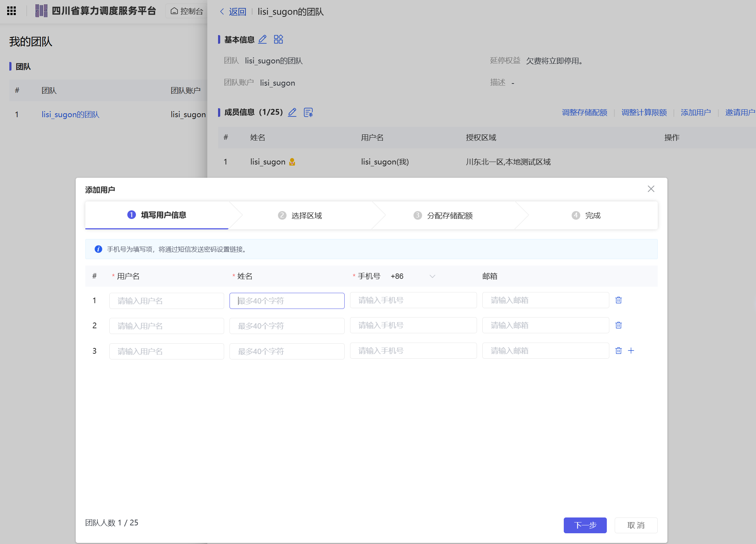
Task: Click the 团队账户 column header in team list
Action: (x=185, y=91)
